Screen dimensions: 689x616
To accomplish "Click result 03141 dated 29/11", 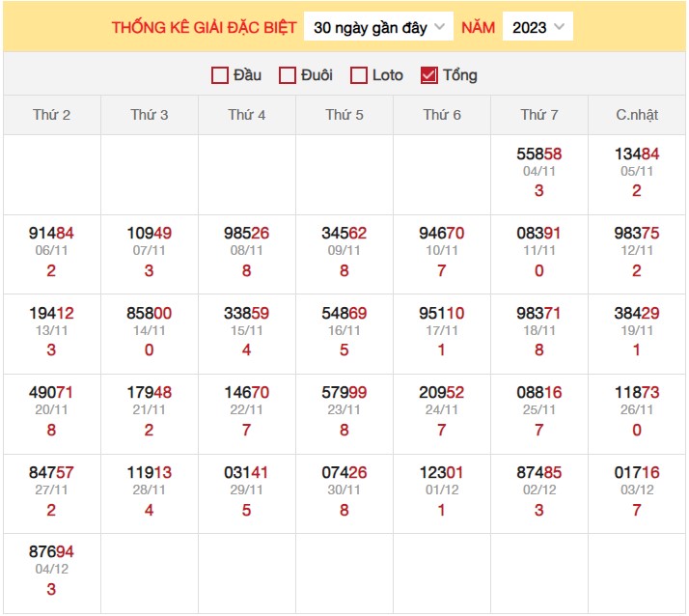I will click(247, 472).
